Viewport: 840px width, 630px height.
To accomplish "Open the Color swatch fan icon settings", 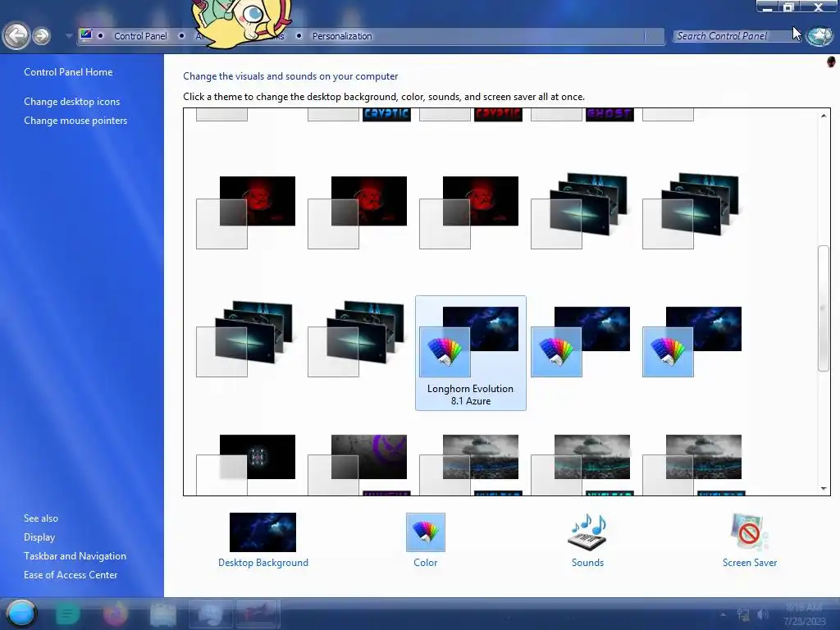I will (x=426, y=532).
